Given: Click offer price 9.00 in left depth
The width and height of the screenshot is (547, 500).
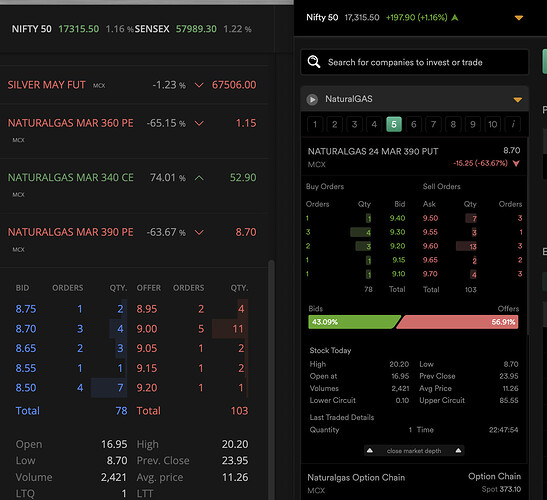Looking at the screenshot, I should click(x=147, y=329).
